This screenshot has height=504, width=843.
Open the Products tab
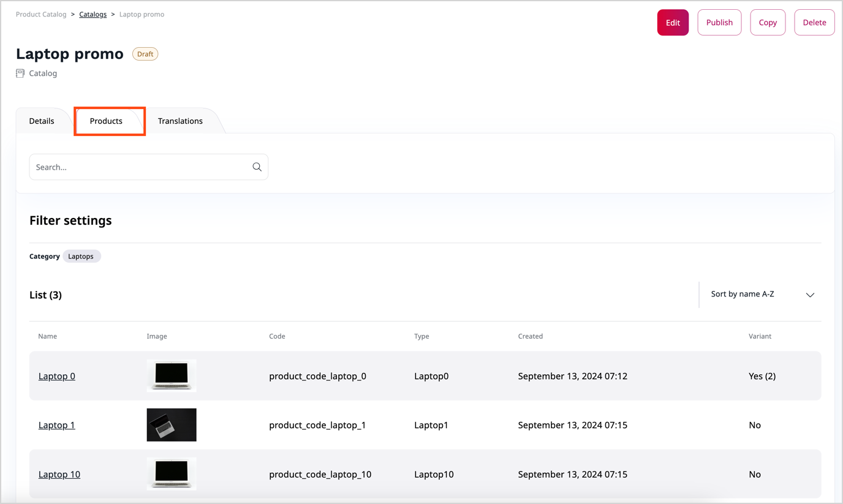coord(106,121)
